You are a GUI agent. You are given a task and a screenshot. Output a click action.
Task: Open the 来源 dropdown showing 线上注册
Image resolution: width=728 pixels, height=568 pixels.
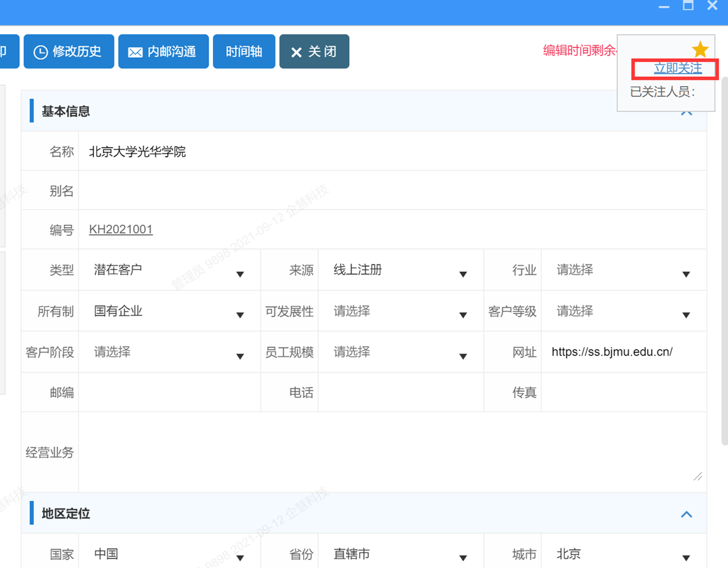[400, 270]
